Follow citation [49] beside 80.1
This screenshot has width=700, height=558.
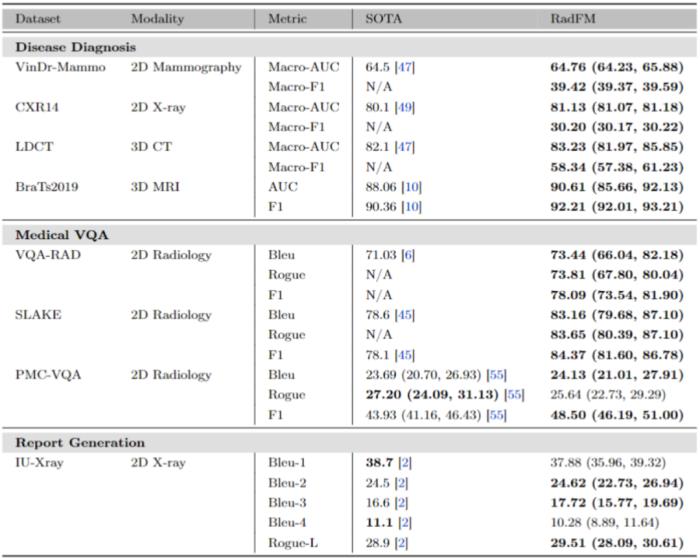[405, 108]
